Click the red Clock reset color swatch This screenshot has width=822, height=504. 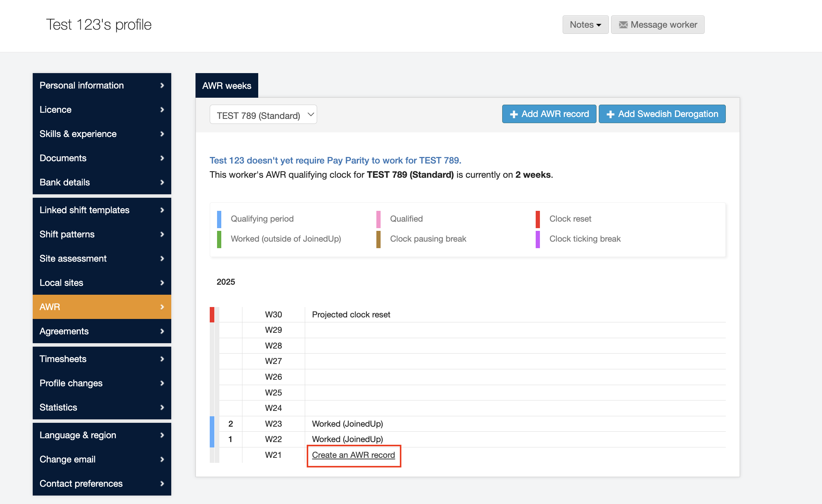click(538, 219)
